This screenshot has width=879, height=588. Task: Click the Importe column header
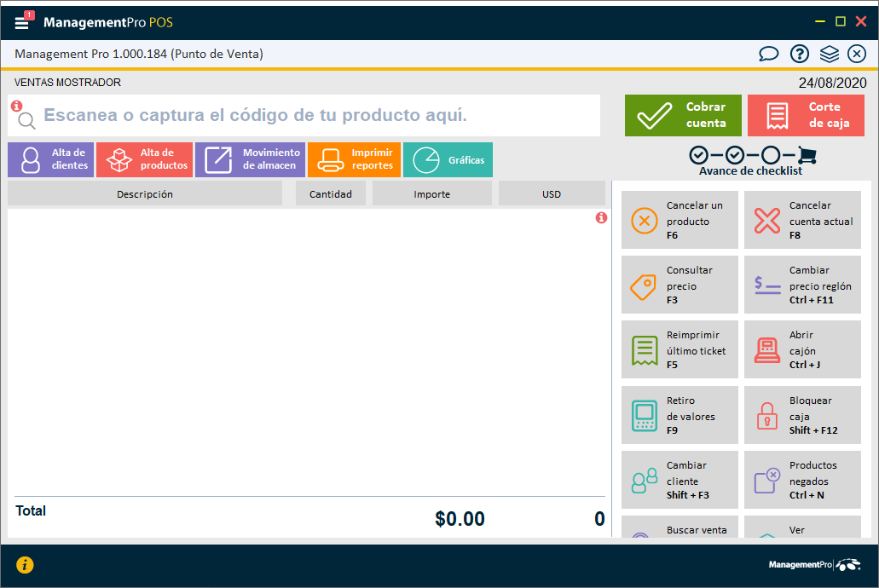(x=431, y=194)
